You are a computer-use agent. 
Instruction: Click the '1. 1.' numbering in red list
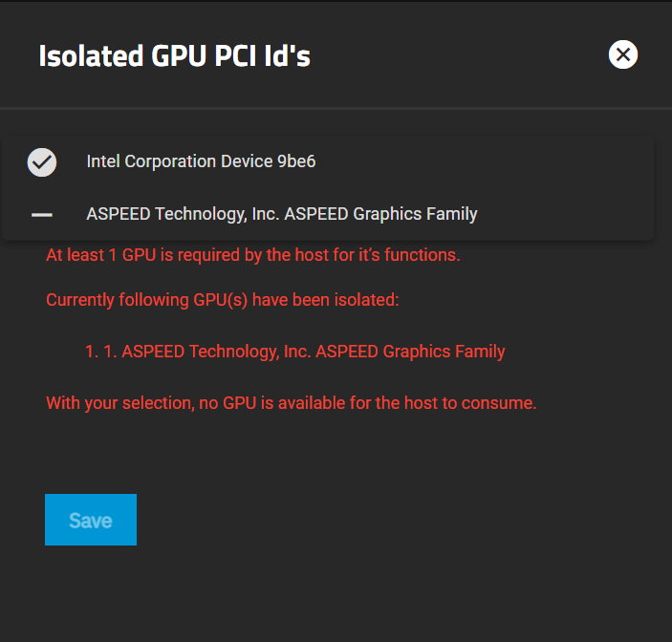coord(100,352)
